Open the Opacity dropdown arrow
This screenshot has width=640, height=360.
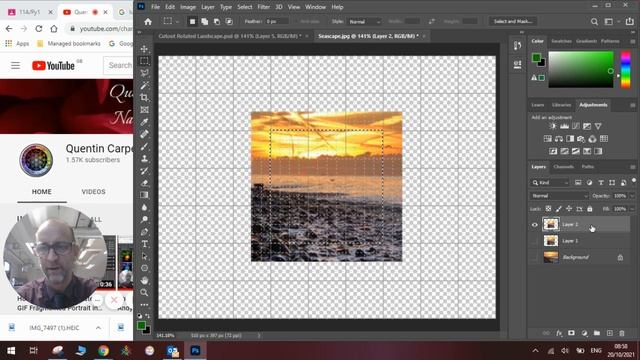(x=632, y=196)
